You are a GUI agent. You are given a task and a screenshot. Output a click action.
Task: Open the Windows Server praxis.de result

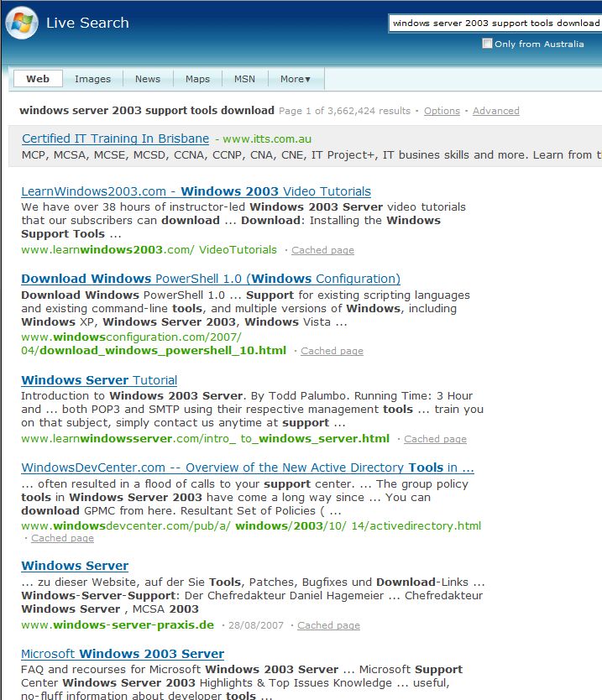(x=75, y=566)
